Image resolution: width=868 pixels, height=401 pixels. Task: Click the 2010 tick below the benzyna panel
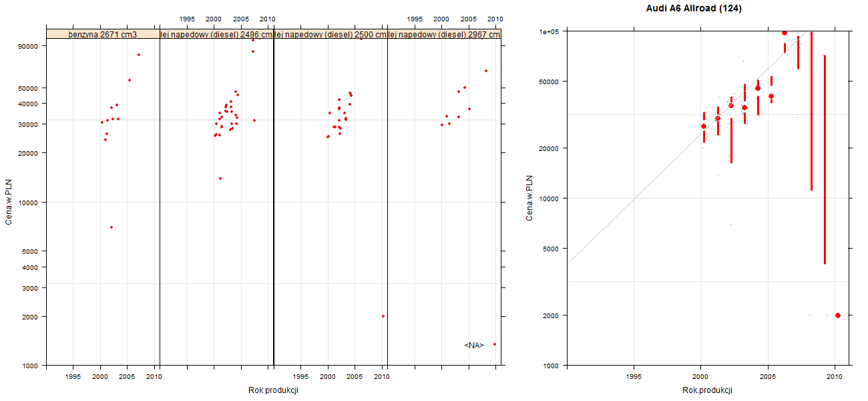click(154, 377)
